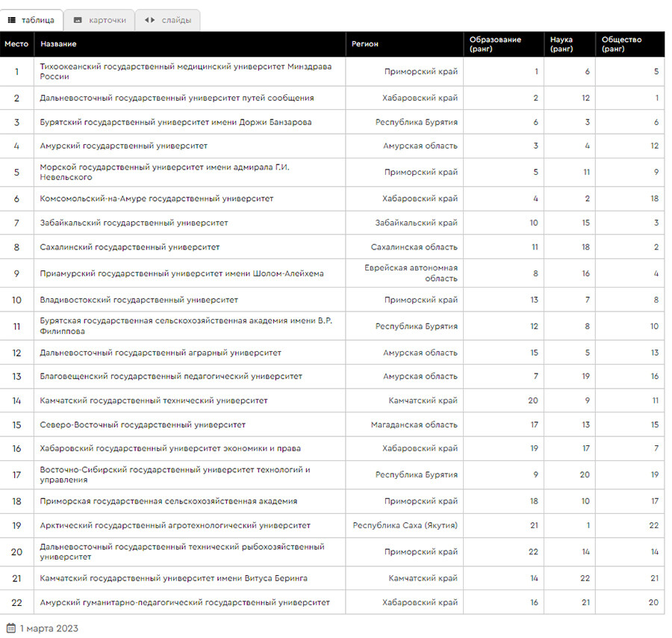
Task: Click Дальневосточный государственный университет путей сообщения
Action: pyautogui.click(x=177, y=98)
